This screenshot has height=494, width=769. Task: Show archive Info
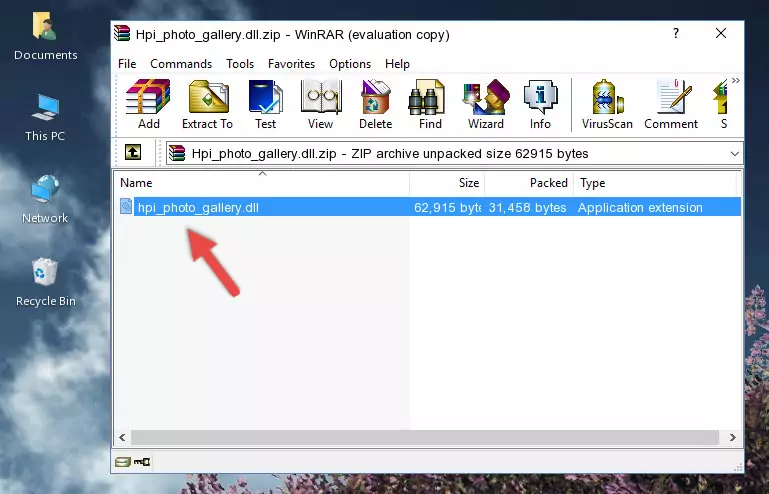pos(540,104)
